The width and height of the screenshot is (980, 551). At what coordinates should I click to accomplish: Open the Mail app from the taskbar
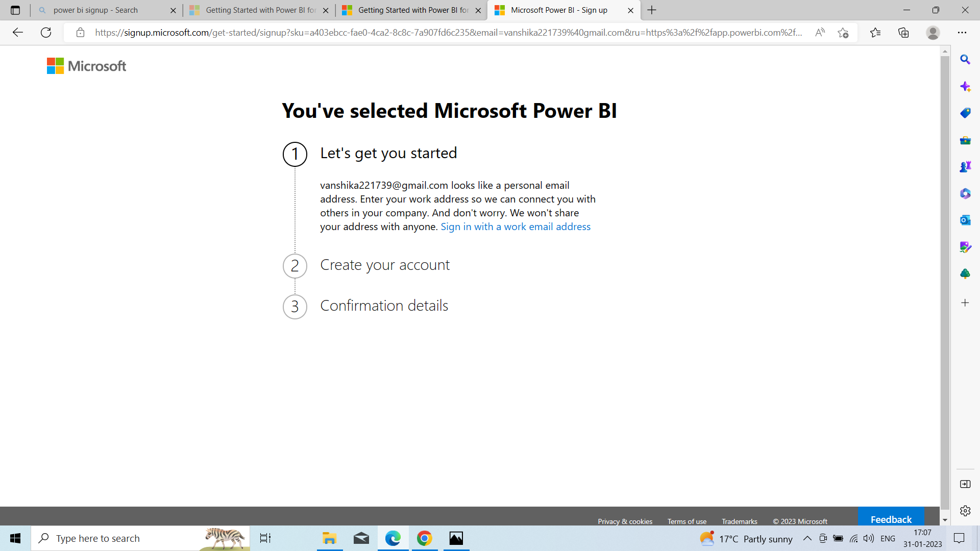(361, 538)
